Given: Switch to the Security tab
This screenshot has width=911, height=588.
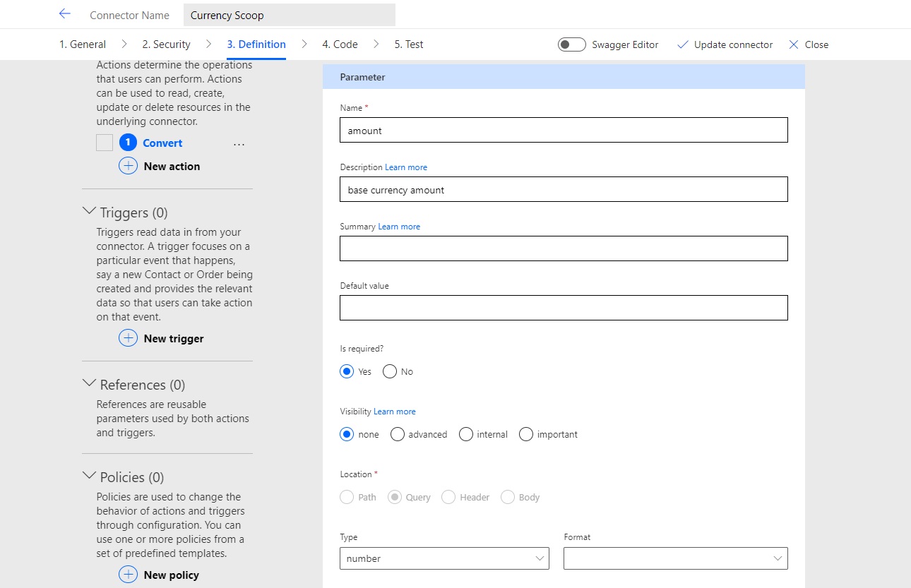Looking at the screenshot, I should (166, 44).
